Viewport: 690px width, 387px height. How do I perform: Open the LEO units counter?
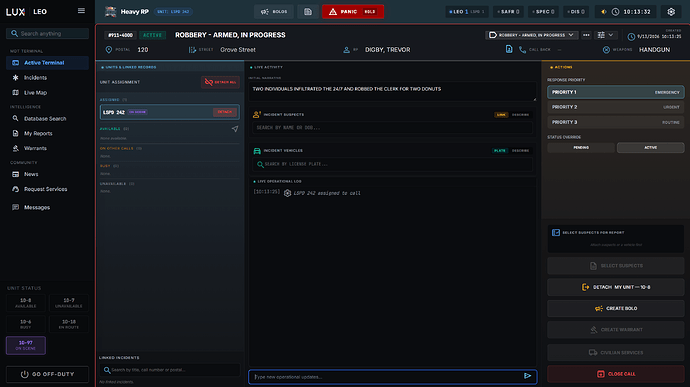click(x=466, y=12)
